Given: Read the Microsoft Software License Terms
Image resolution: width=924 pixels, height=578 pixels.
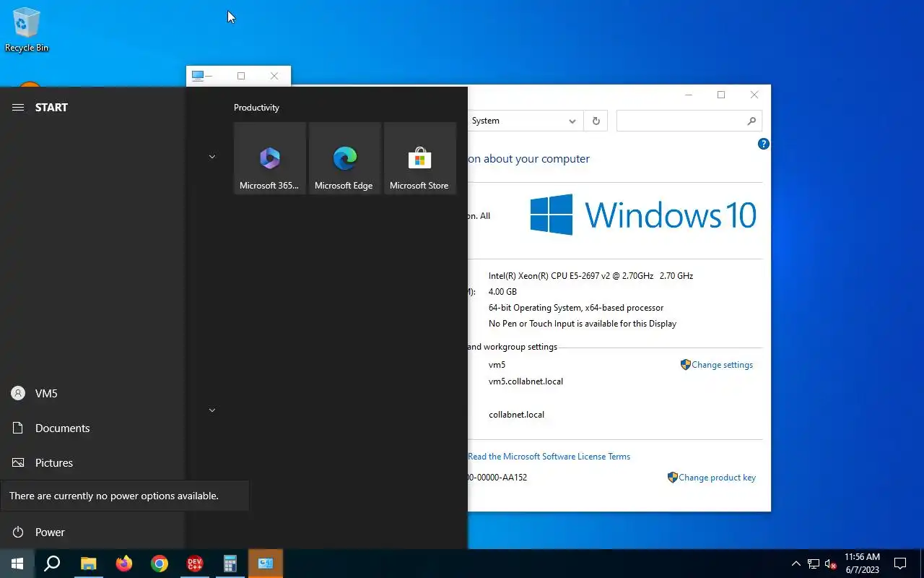Looking at the screenshot, I should tap(549, 457).
